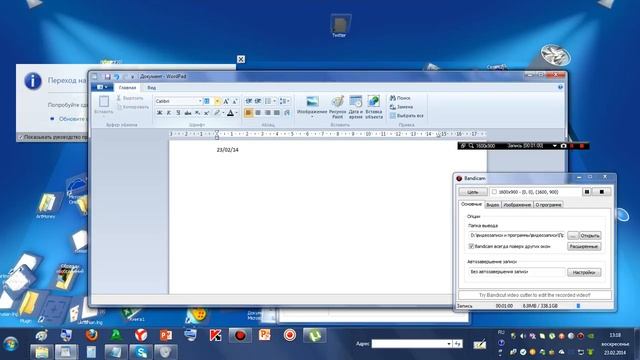This screenshot has height=360, width=640.
Task: Align text left in WordPad
Action: (x=248, y=113)
